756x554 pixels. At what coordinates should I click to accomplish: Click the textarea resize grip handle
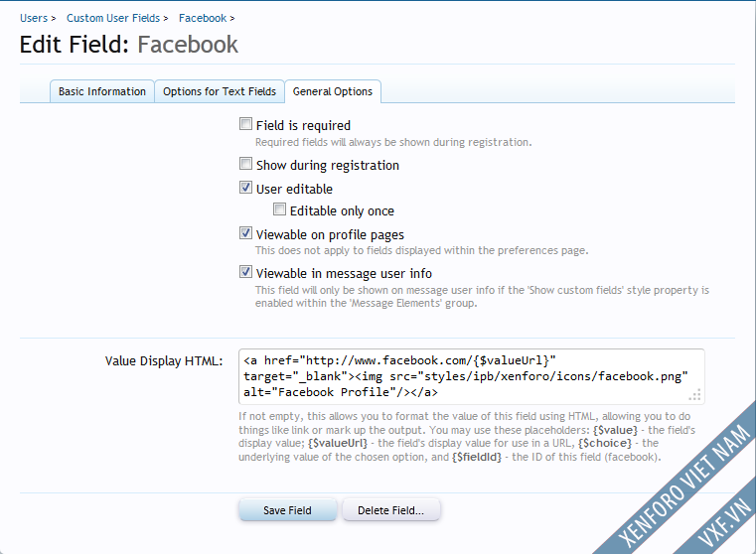click(x=695, y=394)
